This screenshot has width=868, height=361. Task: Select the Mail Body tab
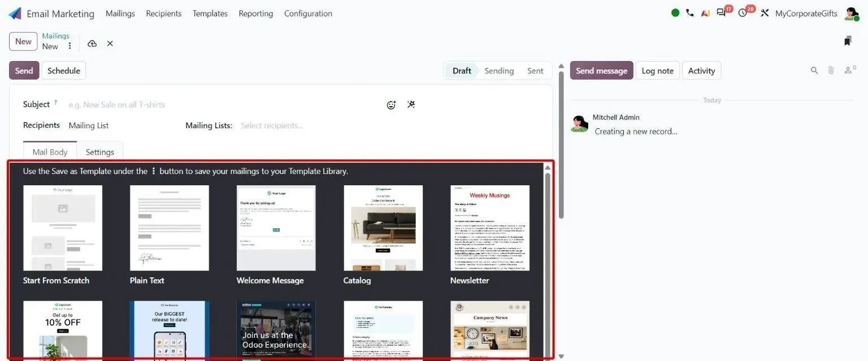click(50, 152)
